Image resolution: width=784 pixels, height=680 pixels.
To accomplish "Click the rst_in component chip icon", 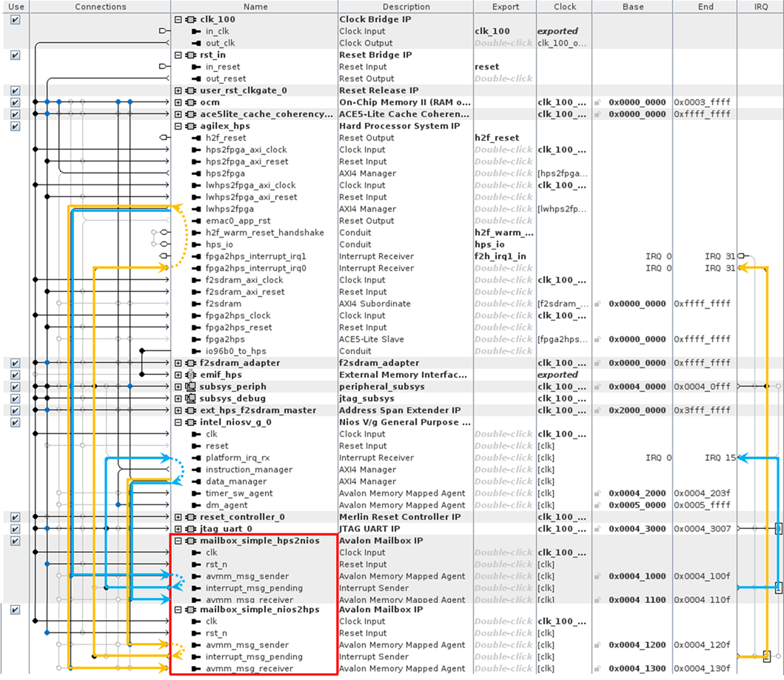I will [x=190, y=55].
